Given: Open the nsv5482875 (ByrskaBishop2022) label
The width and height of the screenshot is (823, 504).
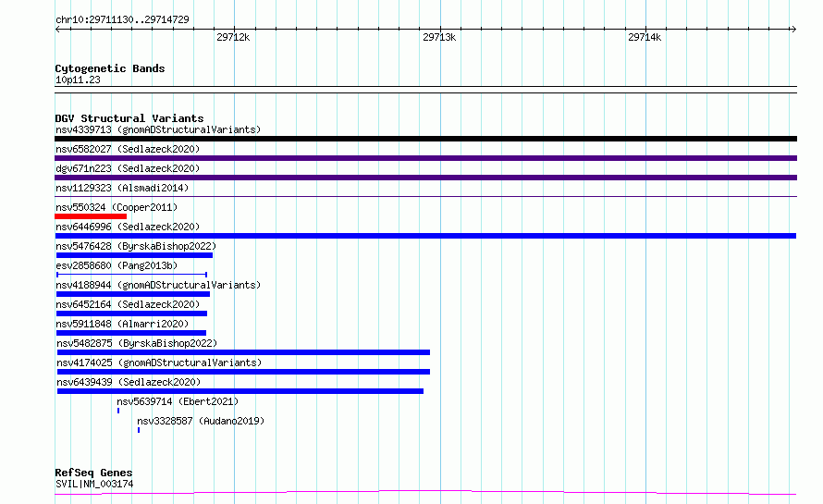Looking at the screenshot, I should (137, 343).
